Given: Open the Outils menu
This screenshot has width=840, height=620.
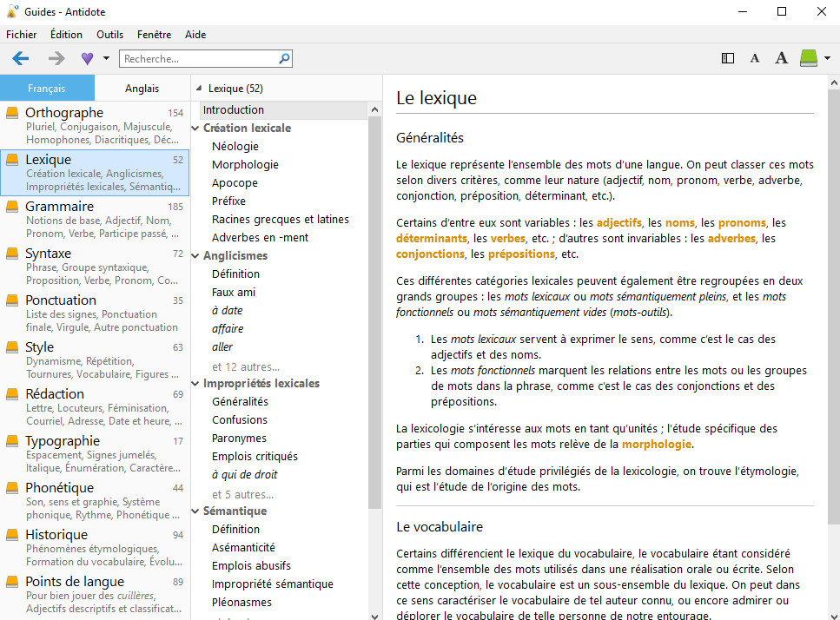Looking at the screenshot, I should [109, 34].
